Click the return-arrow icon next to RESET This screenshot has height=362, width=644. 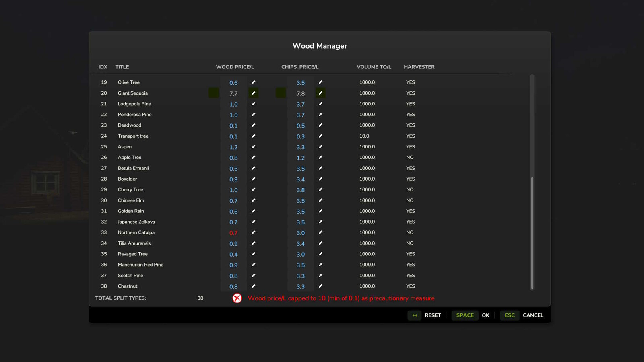tap(415, 315)
